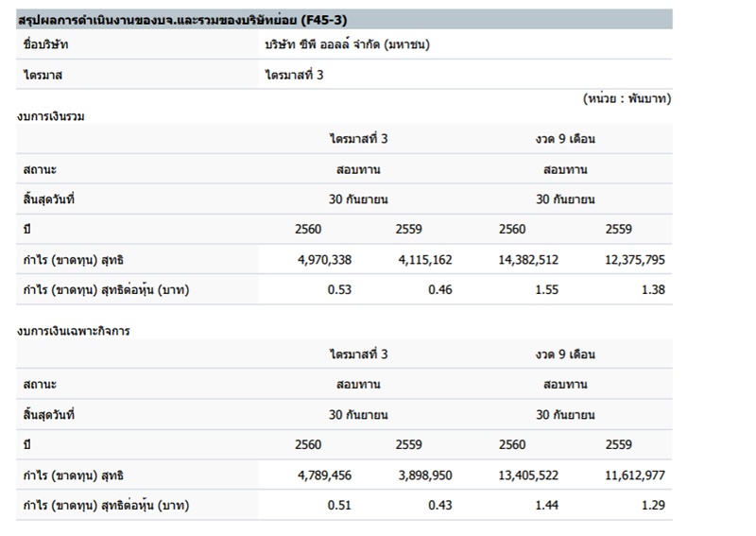Select earnings per share value 0.43
This screenshot has height=536, width=756.
pos(440,506)
